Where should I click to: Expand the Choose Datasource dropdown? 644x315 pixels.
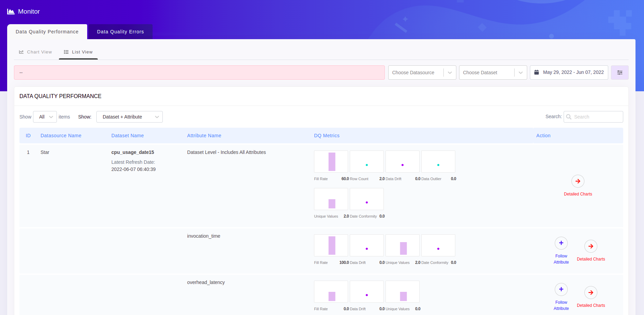pos(422,73)
